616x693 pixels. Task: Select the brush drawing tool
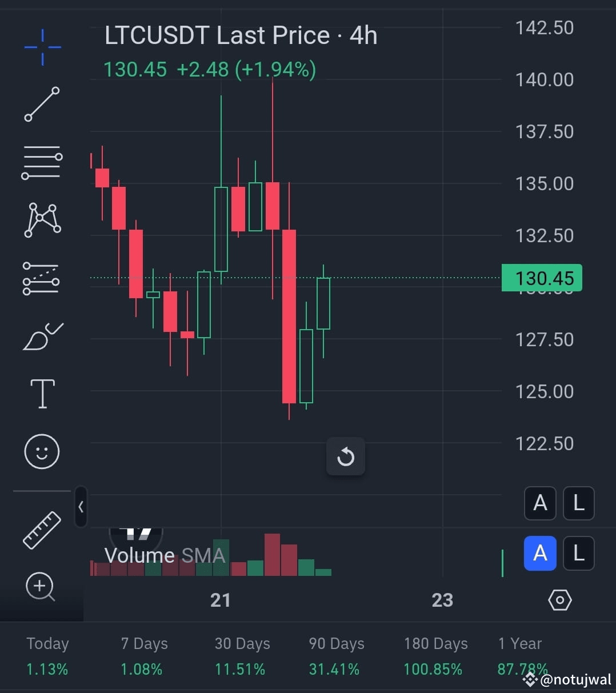coord(42,336)
